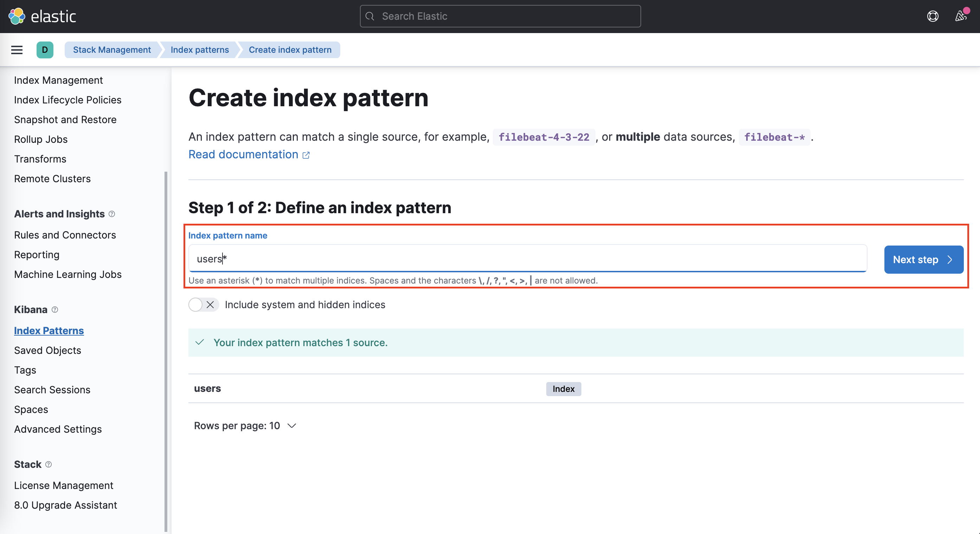The width and height of the screenshot is (980, 534).
Task: Open 8.0 Upgrade Assistant
Action: point(66,505)
